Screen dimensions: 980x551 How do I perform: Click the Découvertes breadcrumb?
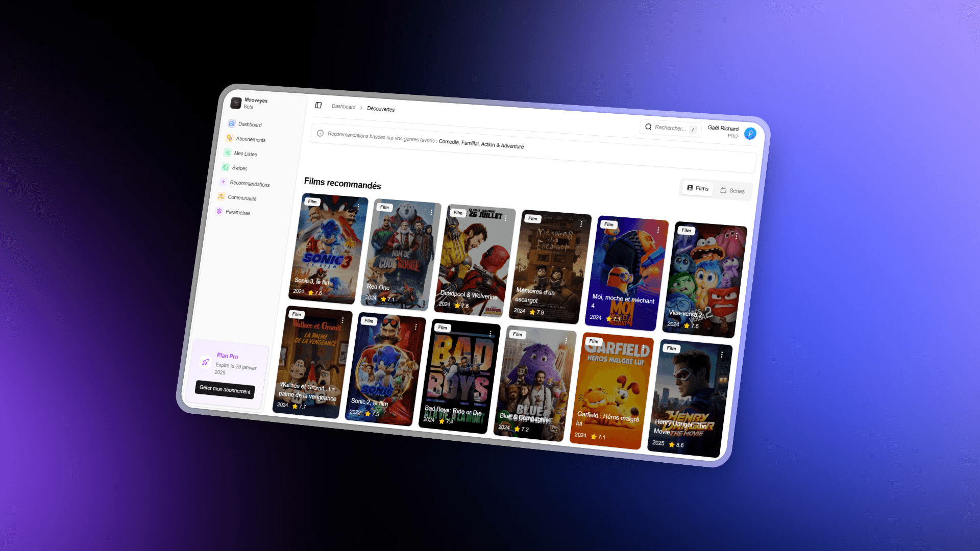(x=381, y=109)
